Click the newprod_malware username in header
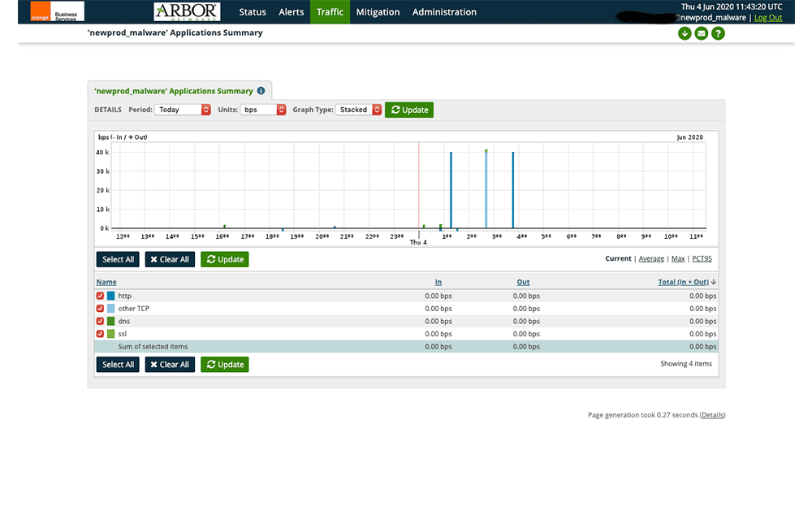812x528 pixels. (x=713, y=18)
